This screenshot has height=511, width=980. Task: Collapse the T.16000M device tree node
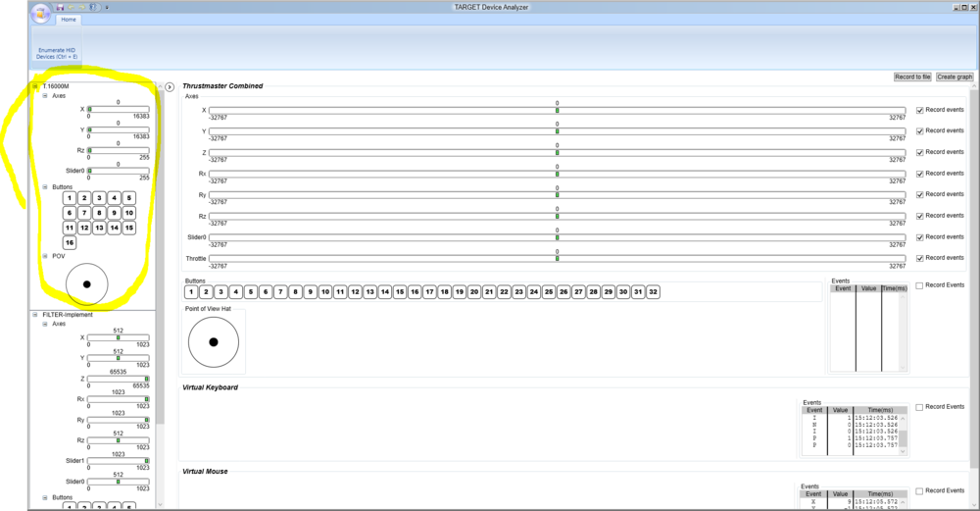[35, 86]
